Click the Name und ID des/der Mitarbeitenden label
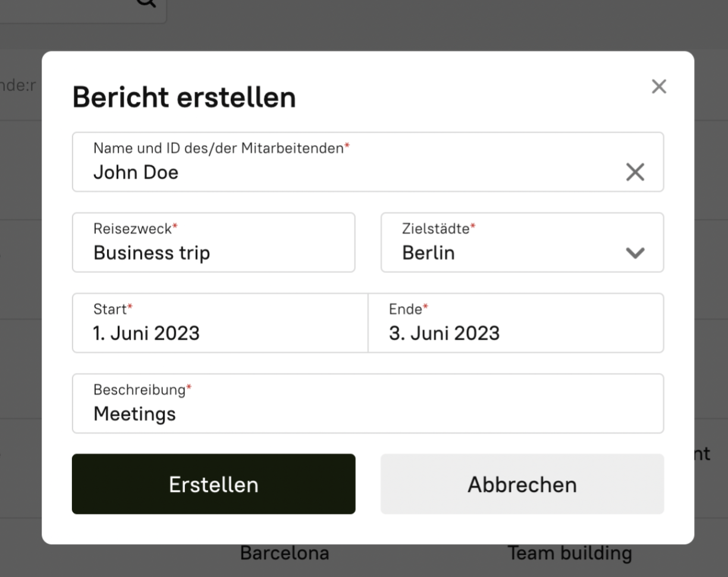The image size is (728, 577). 219,149
